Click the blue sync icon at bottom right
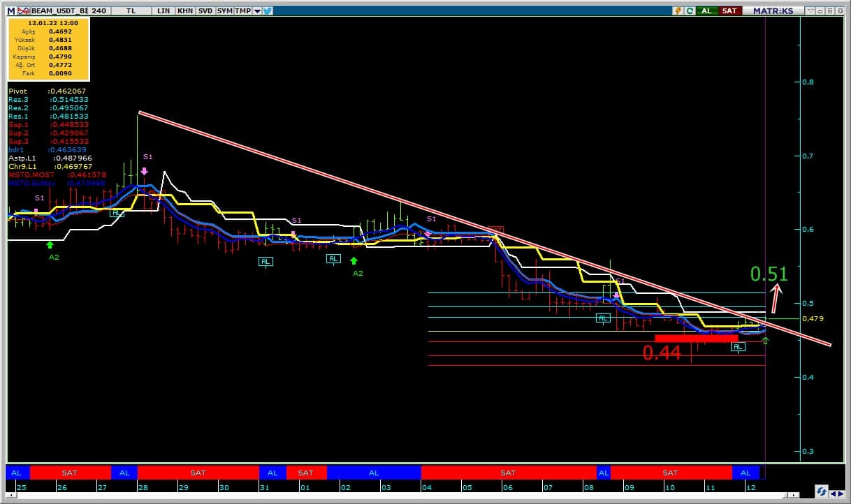Viewport: 851px width, 504px height. click(822, 491)
